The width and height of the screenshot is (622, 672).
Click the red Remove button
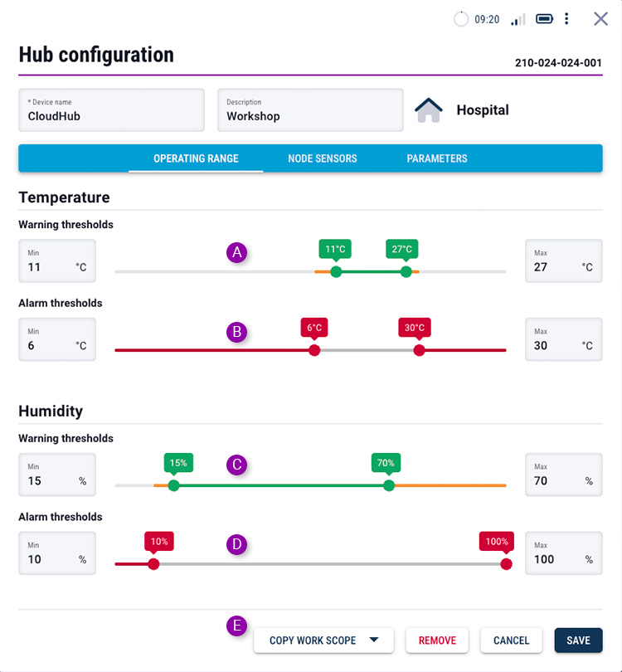click(x=437, y=640)
